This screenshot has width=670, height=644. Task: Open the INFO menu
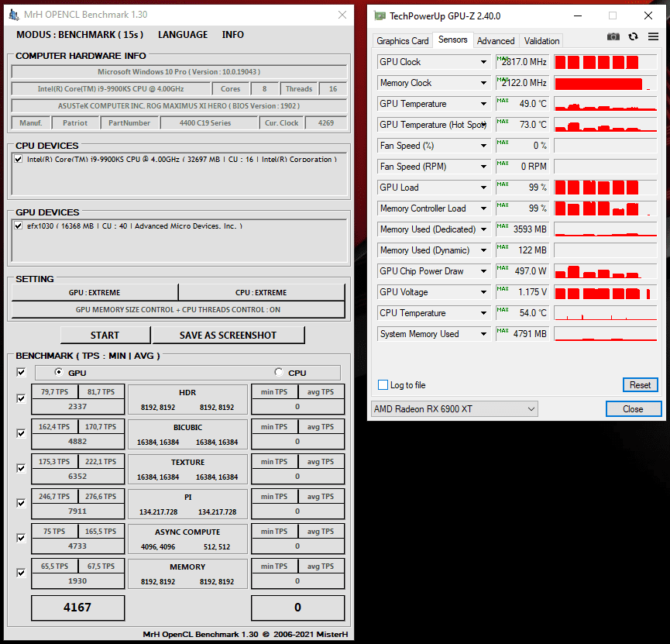coord(233,35)
